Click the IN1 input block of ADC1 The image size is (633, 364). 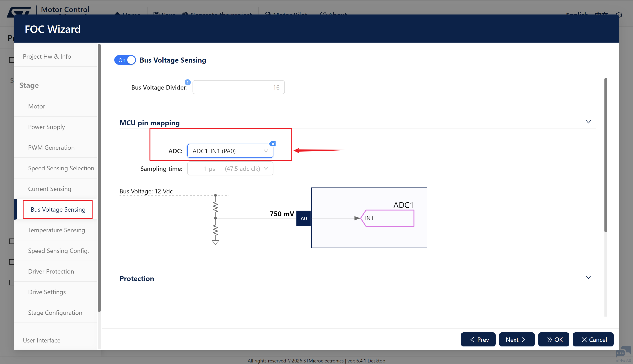pyautogui.click(x=387, y=218)
